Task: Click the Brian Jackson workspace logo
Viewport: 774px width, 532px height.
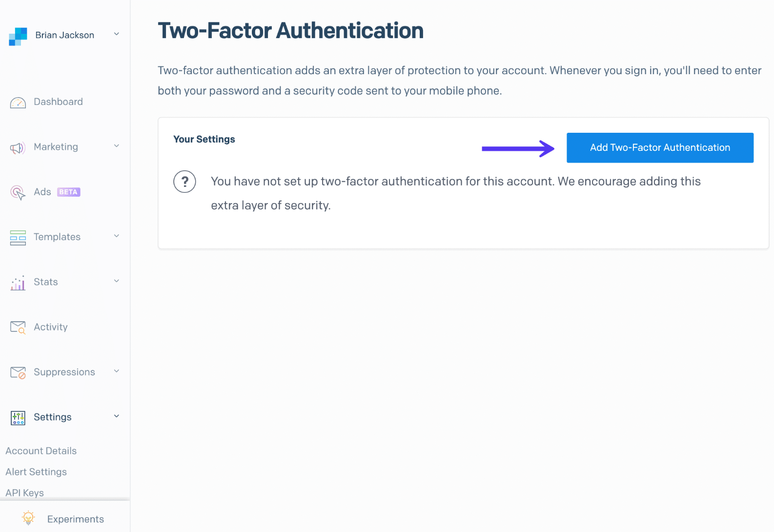Action: [x=18, y=36]
